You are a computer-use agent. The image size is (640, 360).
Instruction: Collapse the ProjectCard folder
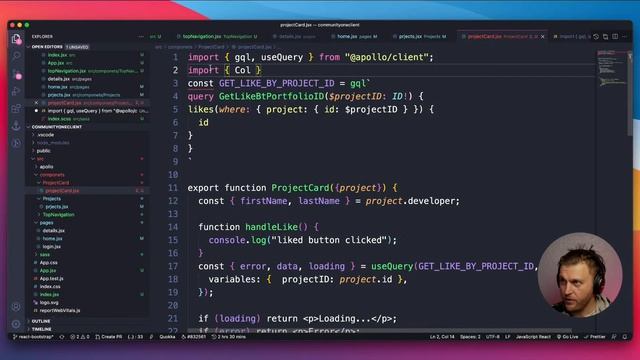coord(56,182)
